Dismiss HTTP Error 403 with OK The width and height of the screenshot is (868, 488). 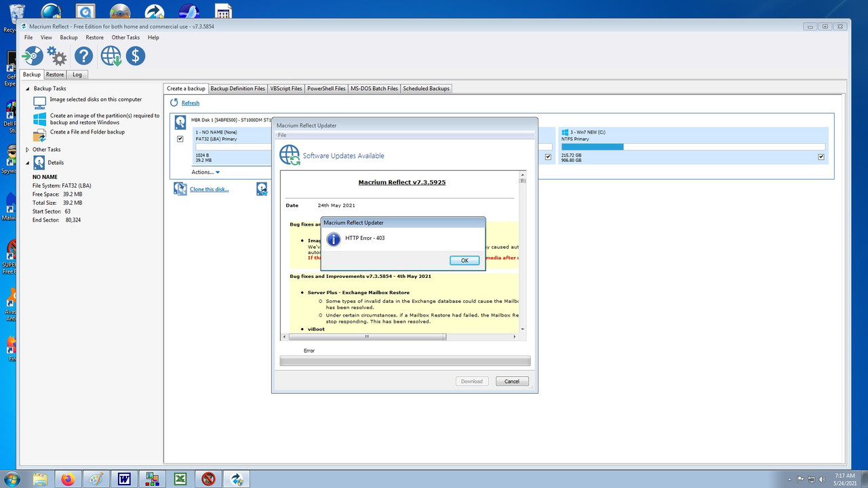465,260
